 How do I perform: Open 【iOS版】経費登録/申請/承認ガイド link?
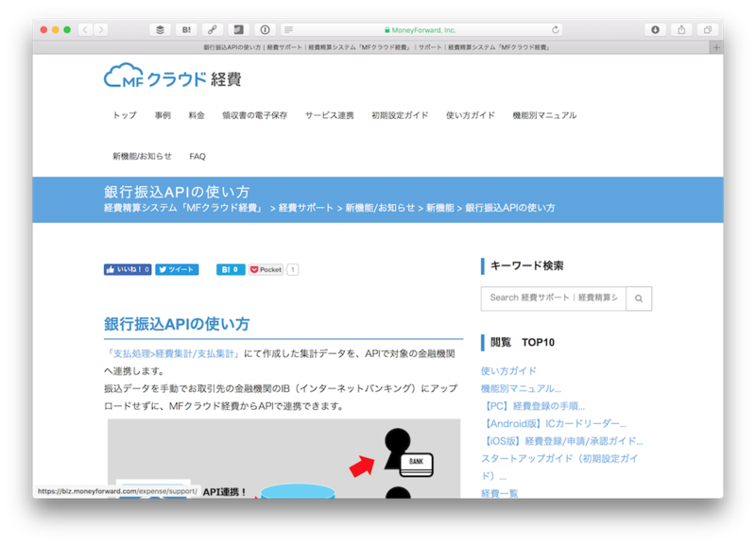pos(561,441)
